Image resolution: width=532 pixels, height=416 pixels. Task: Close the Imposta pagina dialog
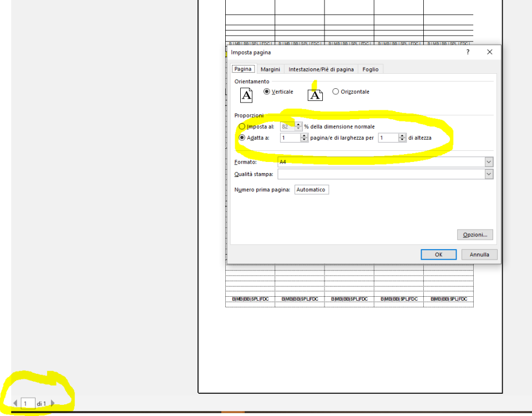489,52
